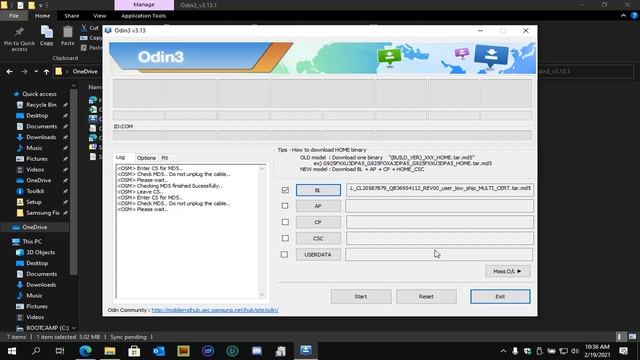640x360 pixels.
Task: Click the Exit button
Action: [500, 297]
